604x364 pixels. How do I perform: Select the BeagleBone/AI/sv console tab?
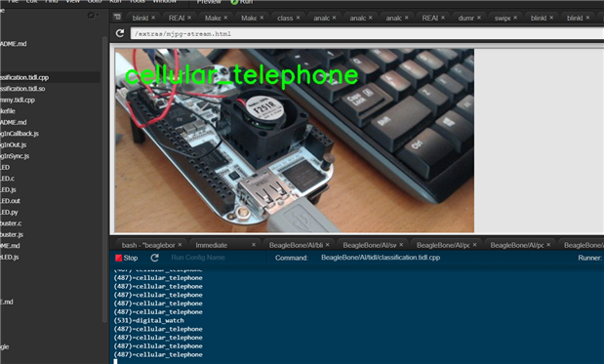click(370, 245)
